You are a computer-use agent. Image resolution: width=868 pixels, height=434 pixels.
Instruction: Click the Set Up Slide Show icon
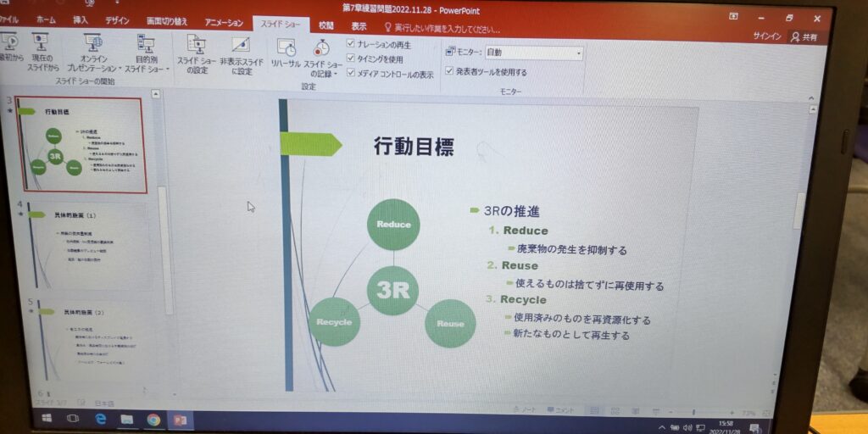pyautogui.click(x=197, y=54)
